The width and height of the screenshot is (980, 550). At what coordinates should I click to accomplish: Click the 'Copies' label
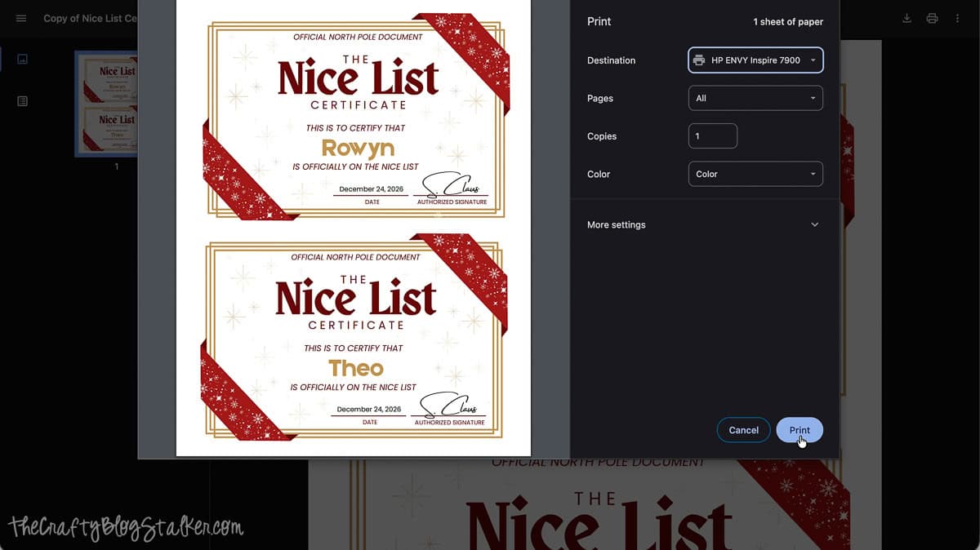coord(602,136)
